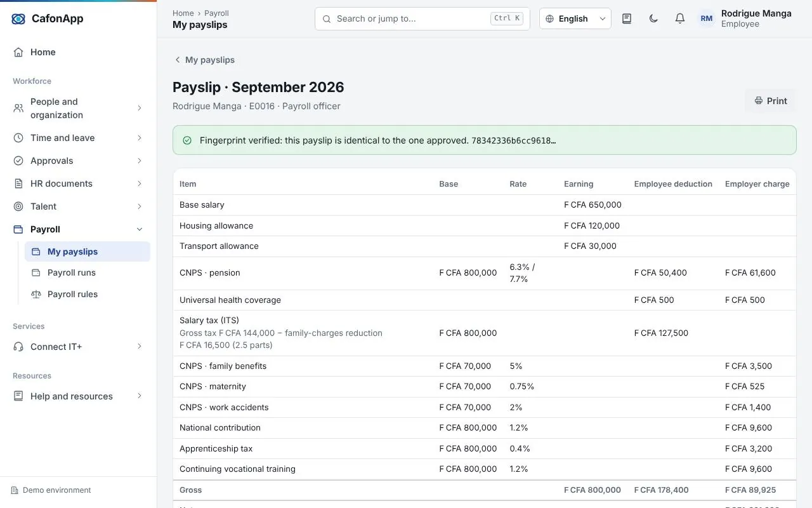The image size is (812, 508).
Task: Click the CNPS · pension row label
Action: tap(210, 272)
